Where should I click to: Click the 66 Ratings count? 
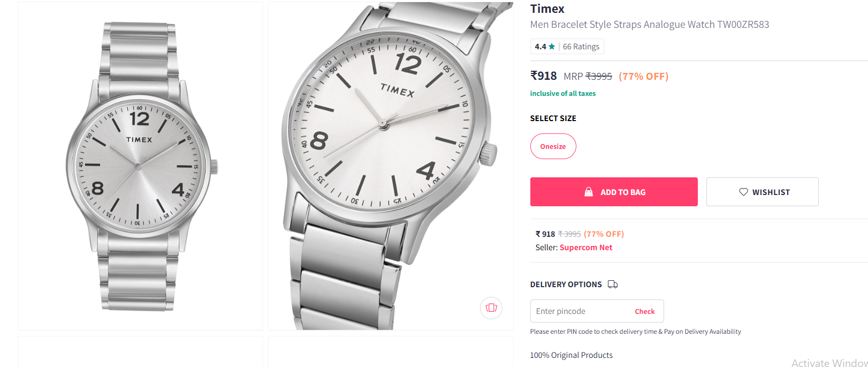pos(581,47)
